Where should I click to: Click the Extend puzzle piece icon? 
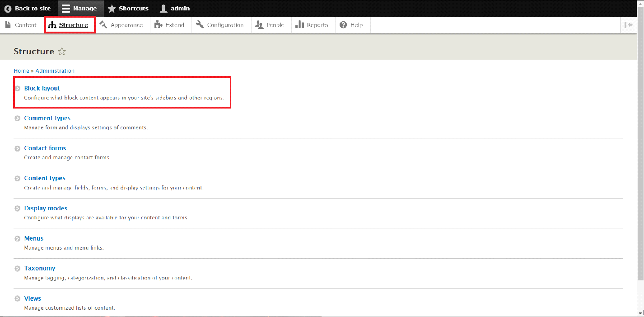158,25
